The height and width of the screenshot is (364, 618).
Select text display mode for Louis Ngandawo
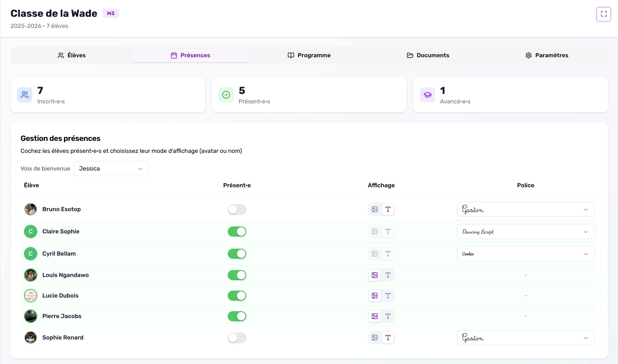(388, 275)
